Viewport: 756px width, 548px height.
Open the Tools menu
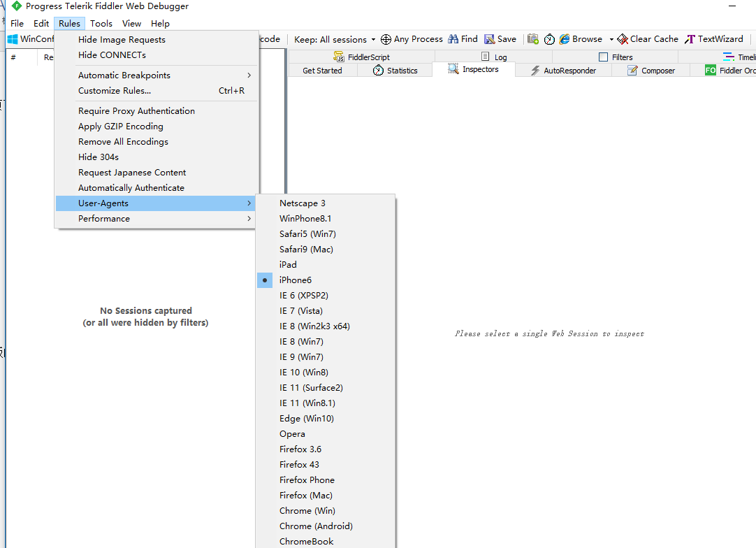[101, 24]
